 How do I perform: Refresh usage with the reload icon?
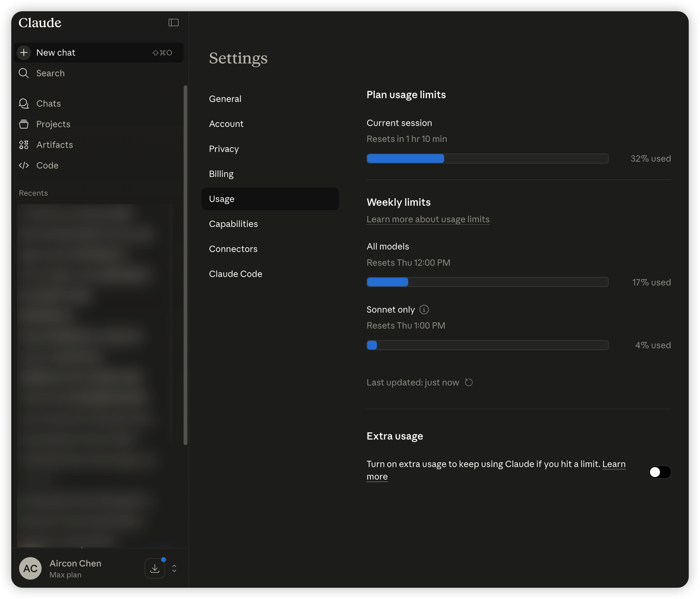(x=468, y=382)
